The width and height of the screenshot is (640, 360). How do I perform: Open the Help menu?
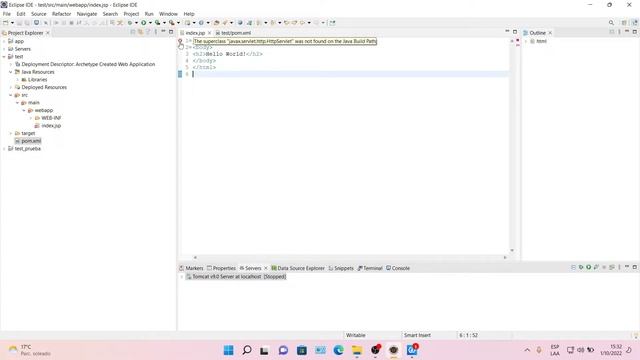tap(189, 14)
